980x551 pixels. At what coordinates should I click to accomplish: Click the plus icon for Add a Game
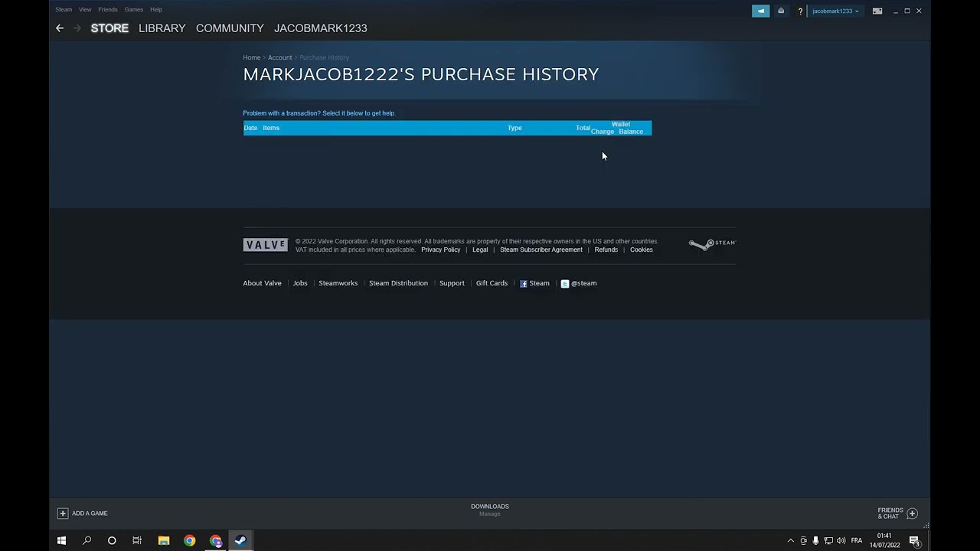63,514
